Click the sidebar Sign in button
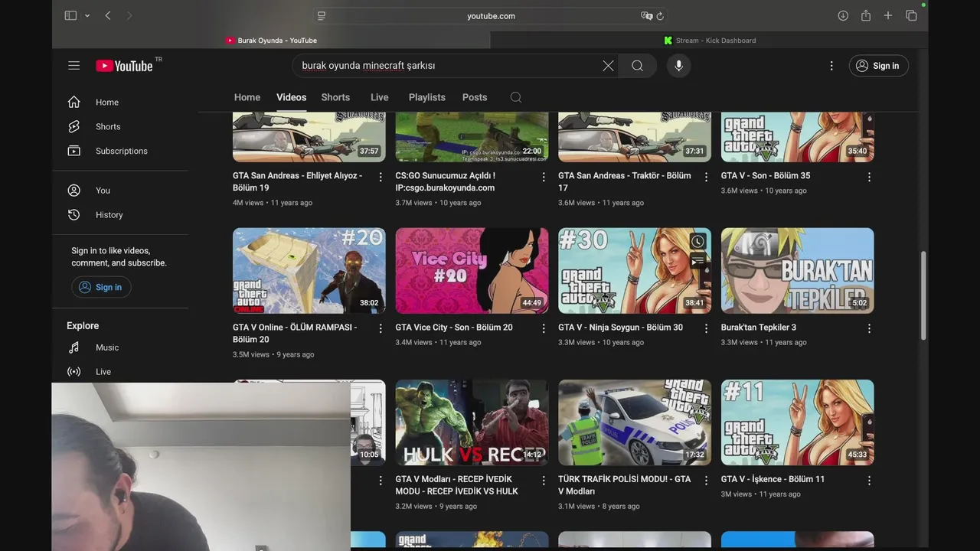The width and height of the screenshot is (980, 551). point(101,287)
